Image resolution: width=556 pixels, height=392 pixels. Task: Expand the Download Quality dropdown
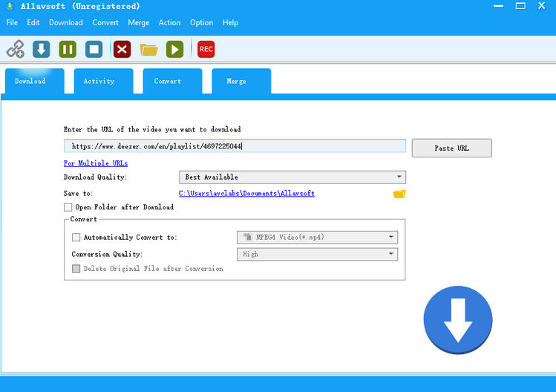(x=292, y=177)
